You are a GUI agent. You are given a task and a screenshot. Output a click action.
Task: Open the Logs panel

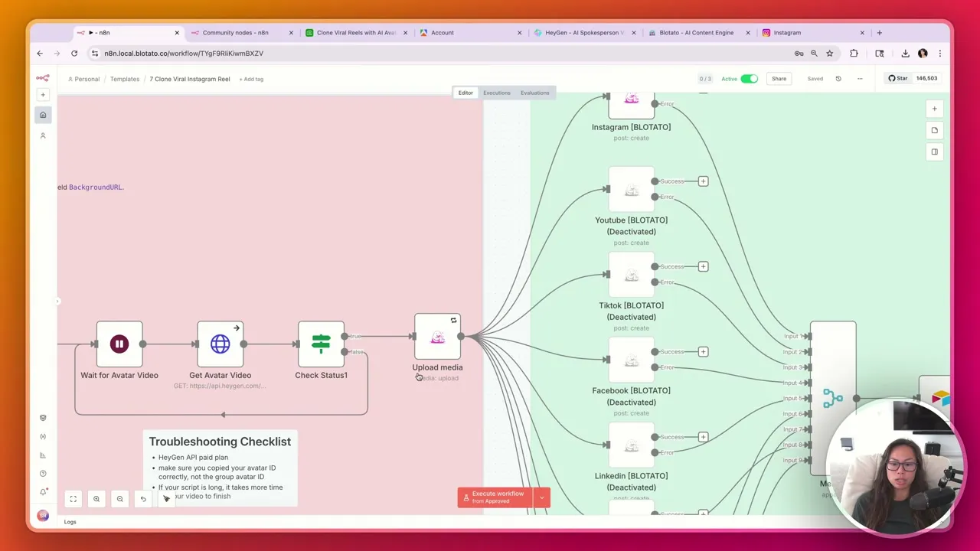pos(70,522)
